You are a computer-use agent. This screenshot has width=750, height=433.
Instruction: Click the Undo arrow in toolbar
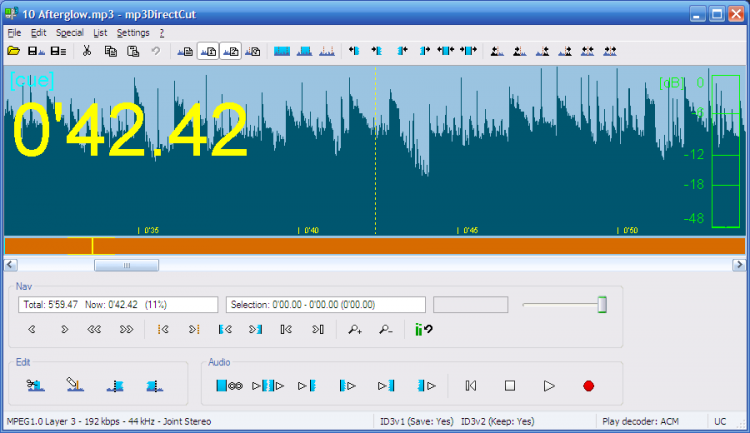155,50
